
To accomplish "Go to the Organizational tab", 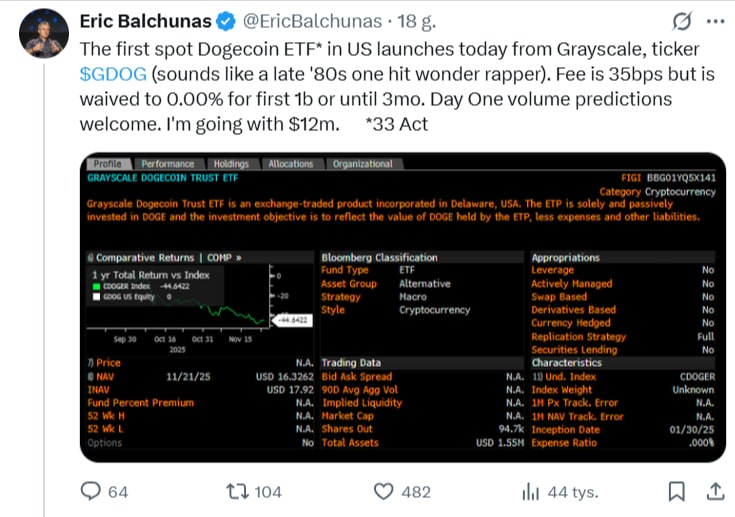I will (362, 164).
